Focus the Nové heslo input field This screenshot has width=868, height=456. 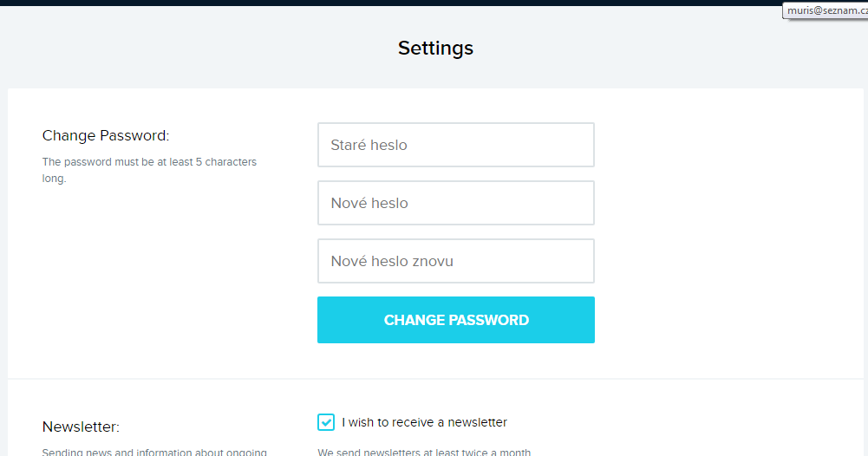(455, 203)
